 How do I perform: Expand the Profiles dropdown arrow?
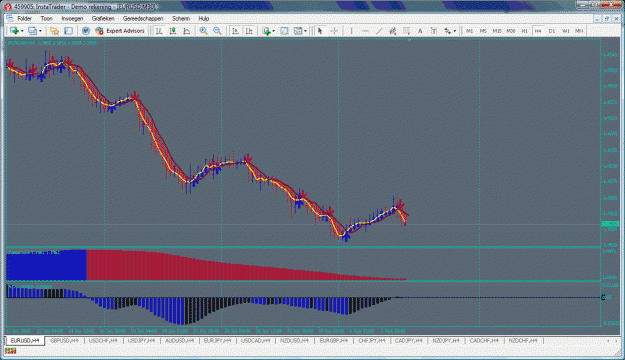(x=40, y=31)
